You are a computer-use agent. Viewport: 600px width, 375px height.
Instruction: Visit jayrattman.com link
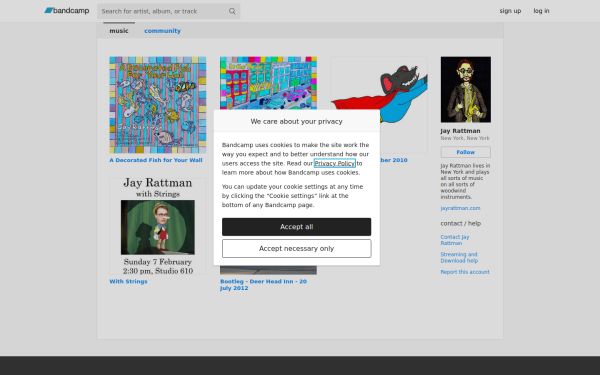460,208
